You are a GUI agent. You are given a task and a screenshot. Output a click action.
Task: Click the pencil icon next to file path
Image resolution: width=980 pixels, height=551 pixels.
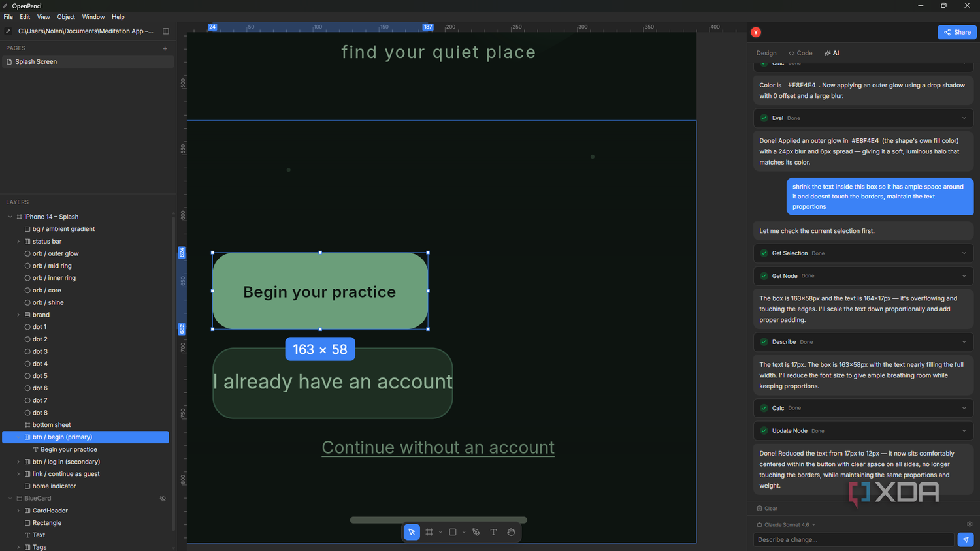tap(8, 31)
